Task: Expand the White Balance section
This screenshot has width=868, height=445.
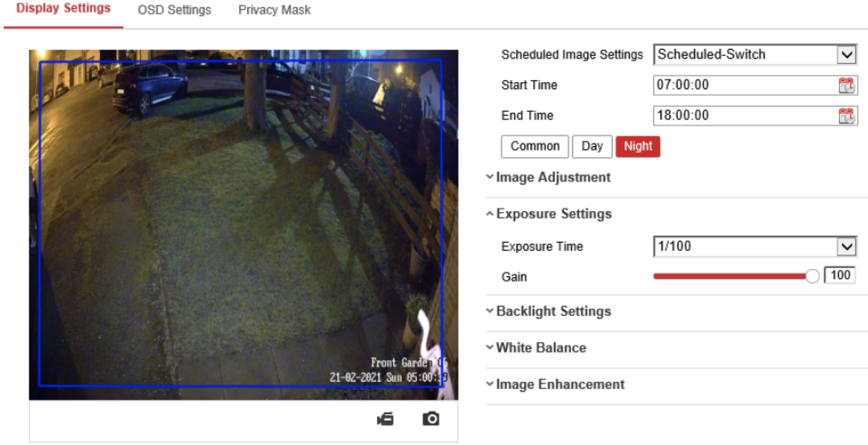Action: (541, 348)
